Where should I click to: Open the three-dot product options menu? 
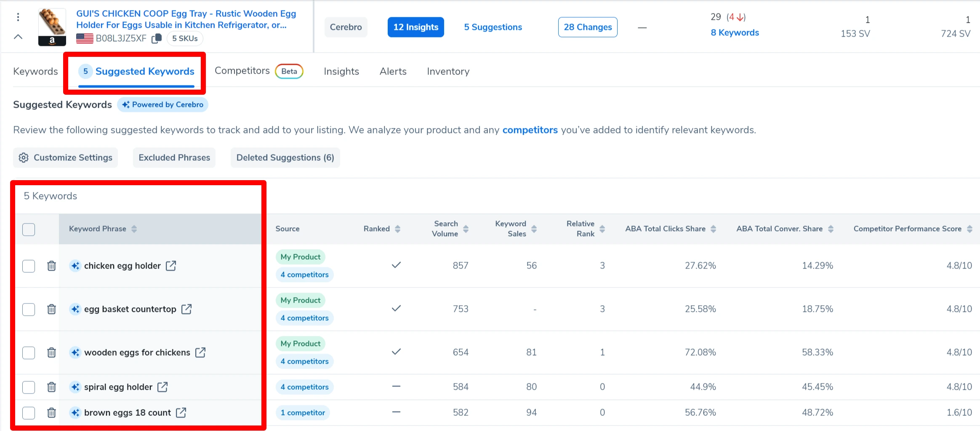[x=18, y=17]
